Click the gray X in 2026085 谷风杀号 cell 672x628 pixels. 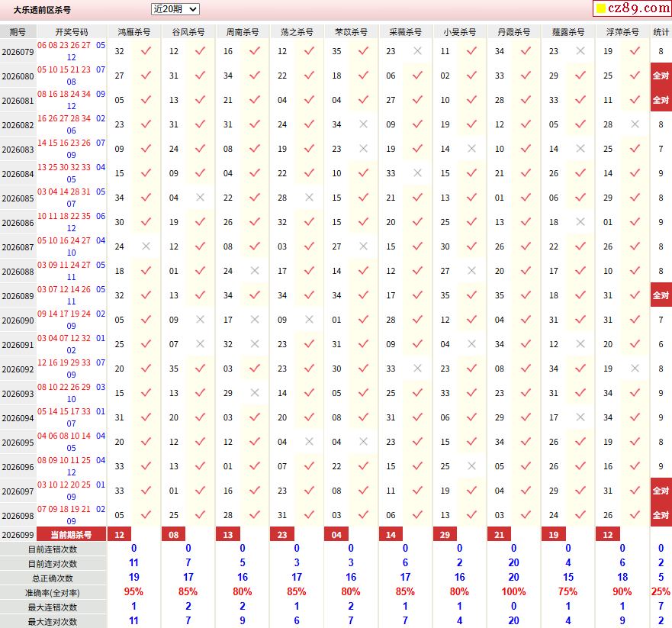[x=200, y=198]
